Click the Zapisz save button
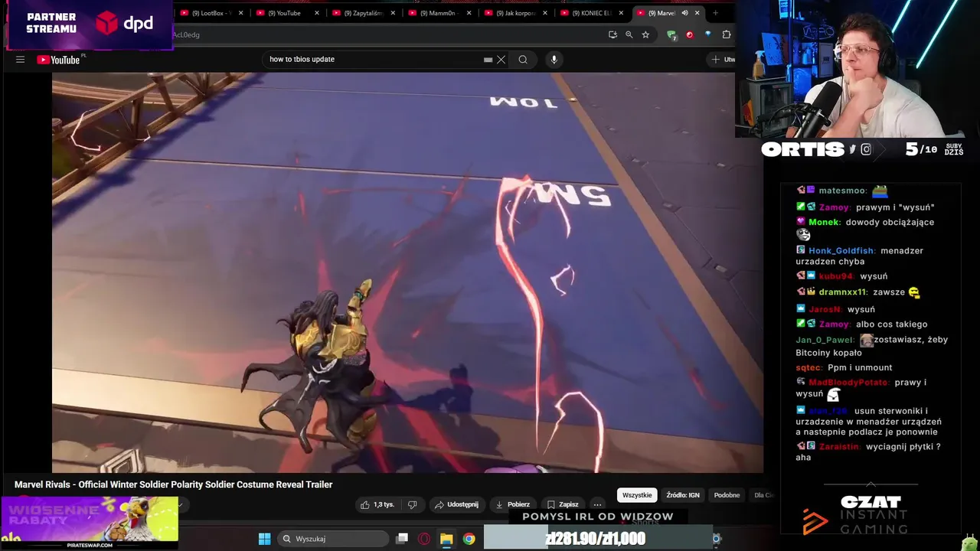 [562, 504]
